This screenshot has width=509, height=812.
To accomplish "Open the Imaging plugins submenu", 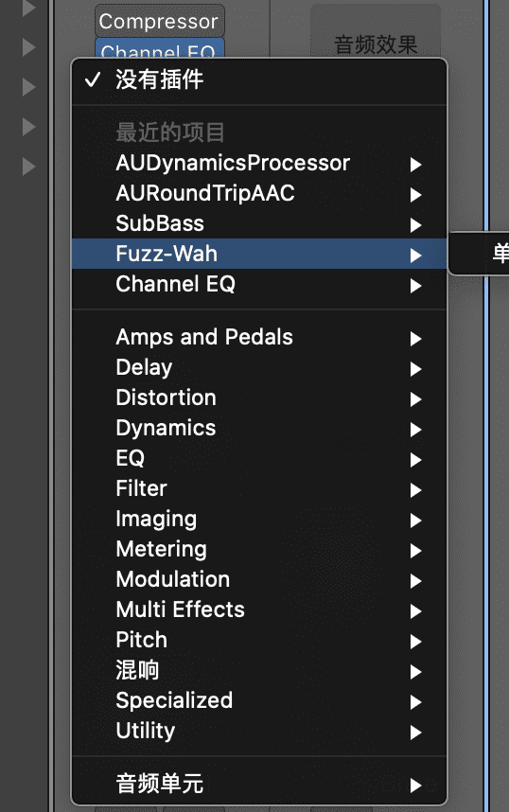I will point(259,520).
